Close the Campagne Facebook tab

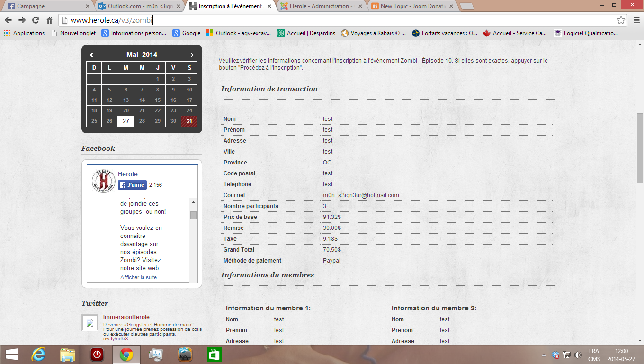[x=87, y=6]
